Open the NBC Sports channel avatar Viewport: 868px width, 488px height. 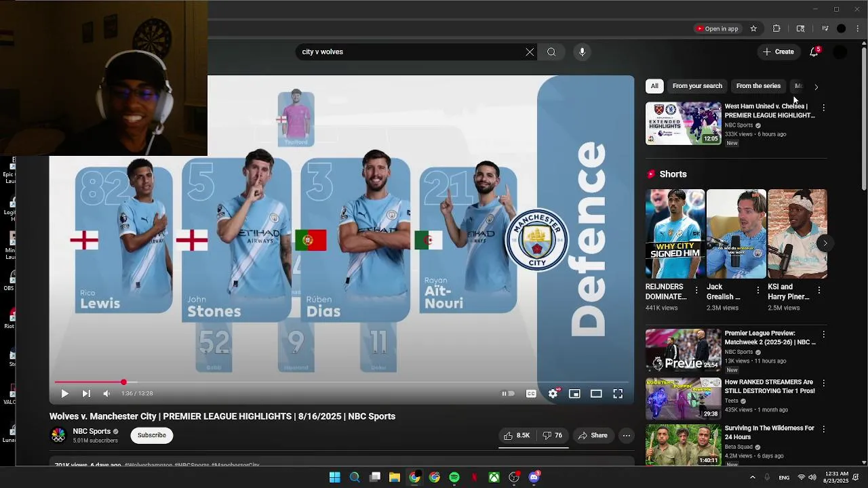coord(59,436)
